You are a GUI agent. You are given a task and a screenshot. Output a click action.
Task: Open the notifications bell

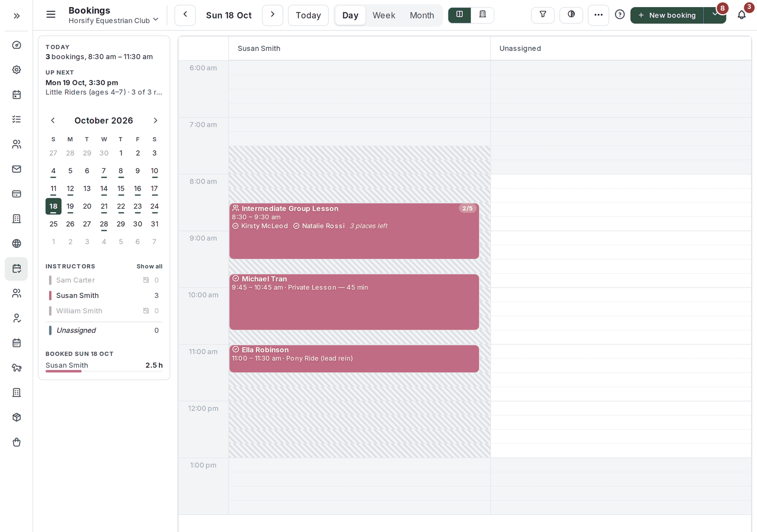coord(742,15)
